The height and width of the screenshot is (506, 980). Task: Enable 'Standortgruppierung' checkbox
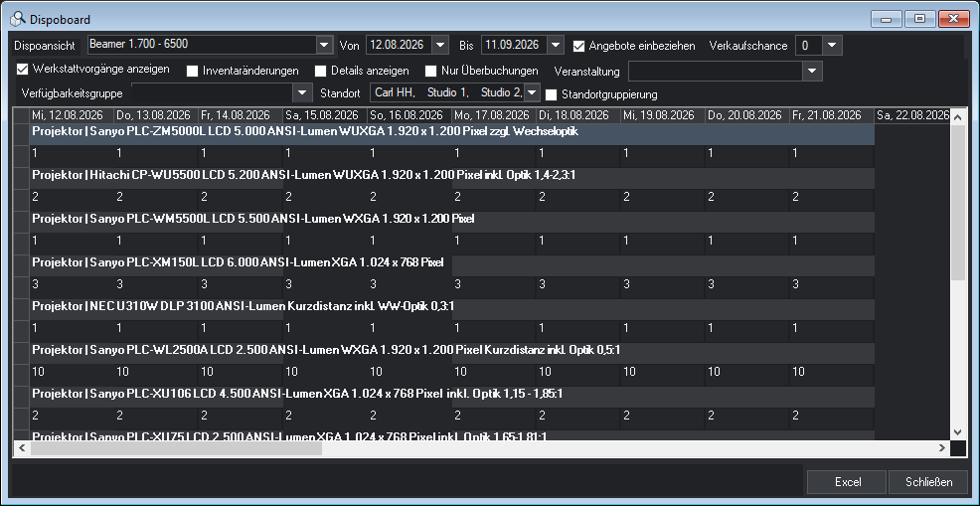(552, 94)
